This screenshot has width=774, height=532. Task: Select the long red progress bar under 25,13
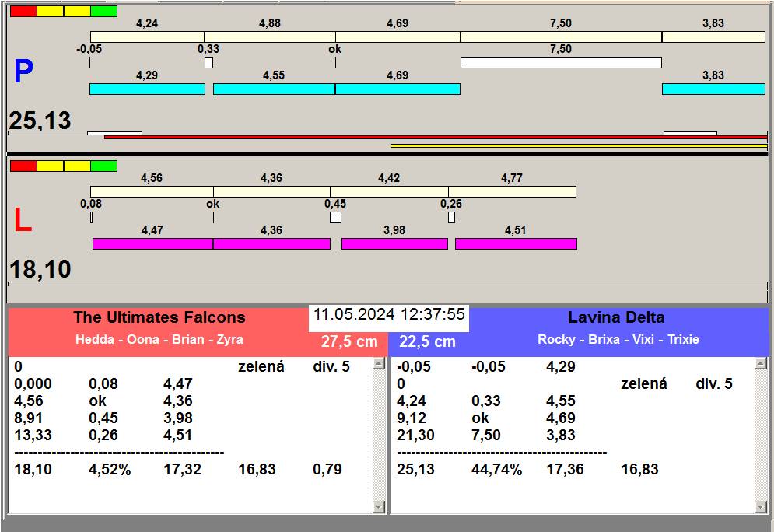point(436,137)
